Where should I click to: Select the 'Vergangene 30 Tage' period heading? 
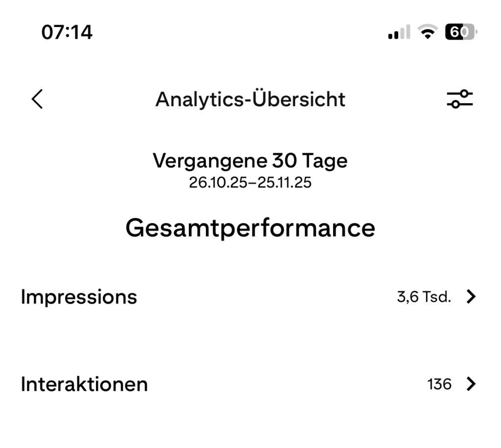pos(250,161)
